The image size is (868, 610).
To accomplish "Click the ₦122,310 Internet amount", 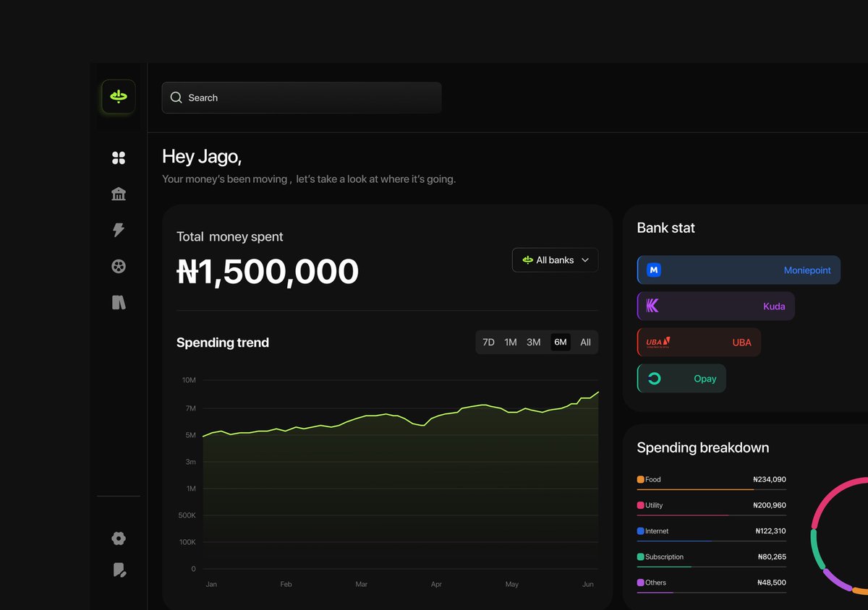I will tap(770, 531).
